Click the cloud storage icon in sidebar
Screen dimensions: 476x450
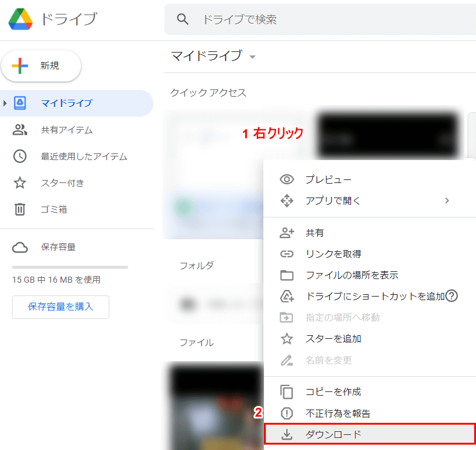click(x=20, y=247)
